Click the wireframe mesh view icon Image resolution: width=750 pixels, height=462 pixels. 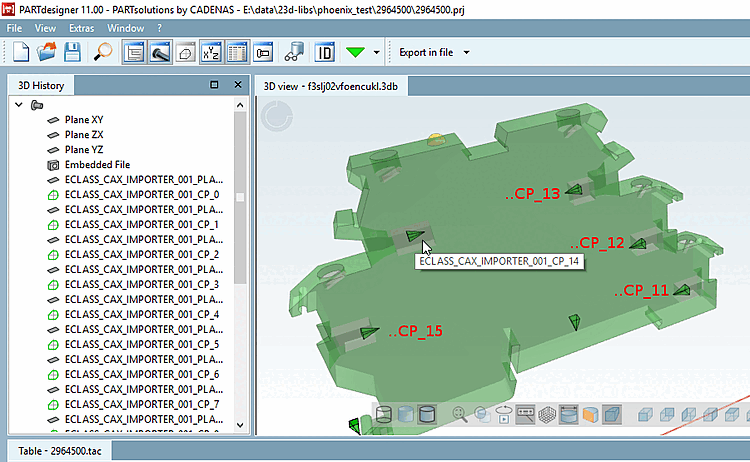pyautogui.click(x=547, y=414)
